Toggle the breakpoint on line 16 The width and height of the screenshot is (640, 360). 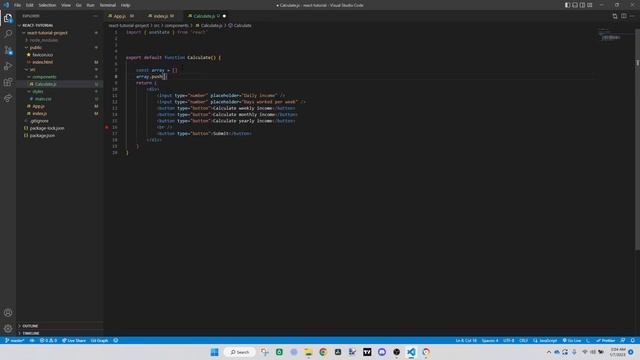pyautogui.click(x=107, y=127)
